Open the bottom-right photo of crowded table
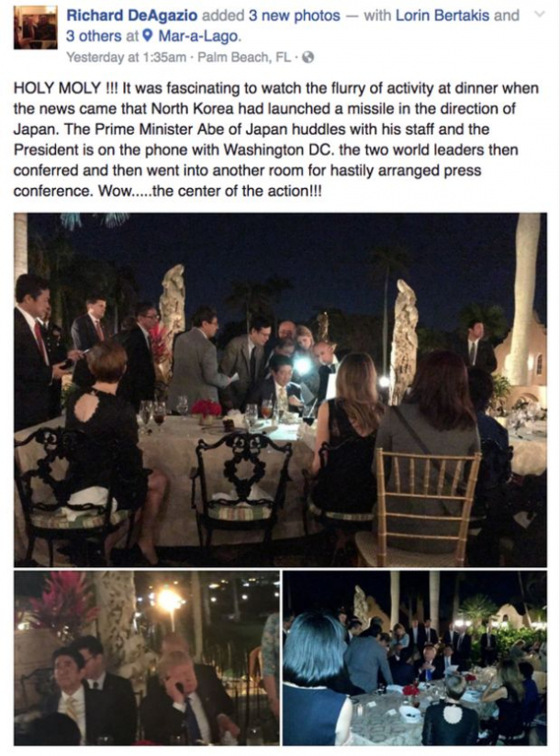560x756 pixels. pyautogui.click(x=415, y=658)
